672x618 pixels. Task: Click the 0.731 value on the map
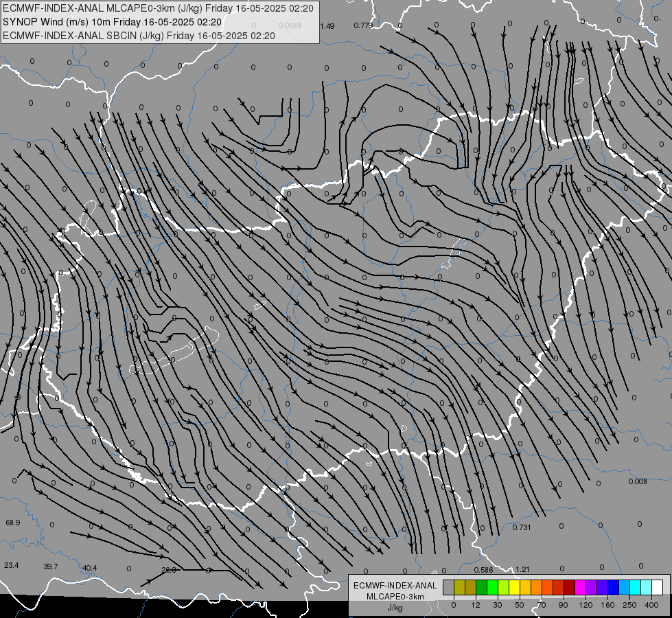pyautogui.click(x=522, y=527)
